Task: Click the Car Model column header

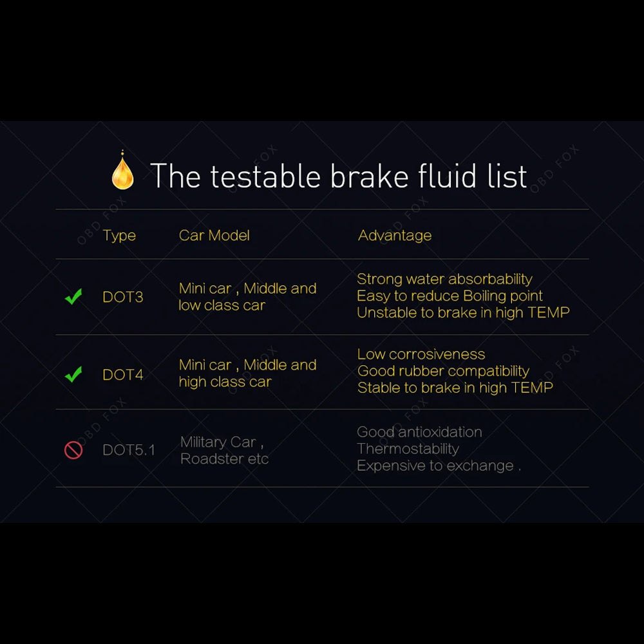Action: pos(214,235)
